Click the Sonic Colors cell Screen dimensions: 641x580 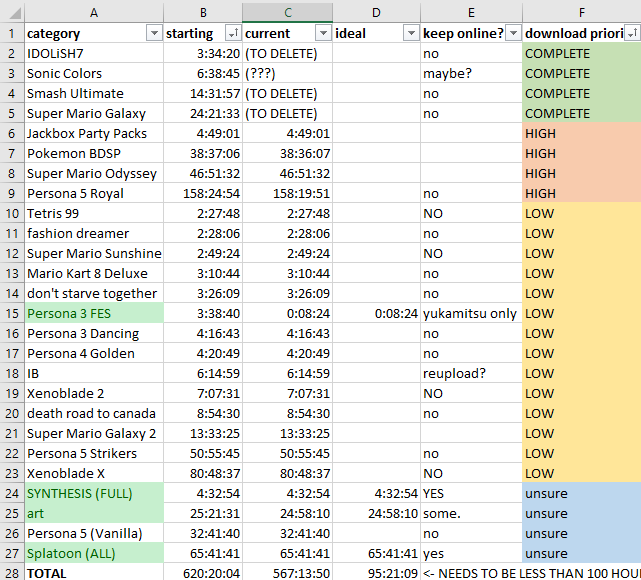[x=94, y=74]
